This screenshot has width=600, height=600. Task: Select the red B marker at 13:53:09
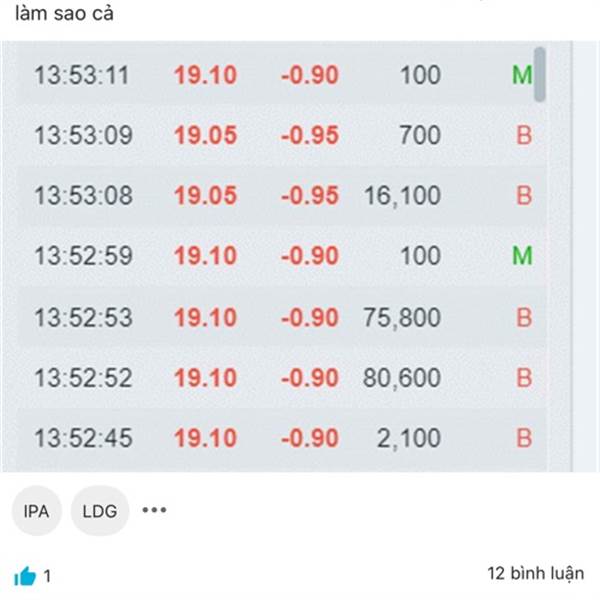pos(524,135)
